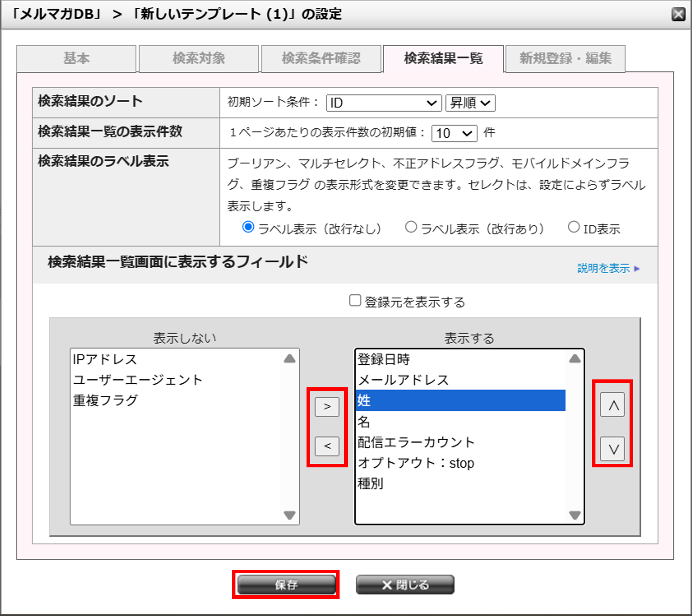Select ユーザーエージェント in 表示しない list
The height and width of the screenshot is (616, 692).
click(138, 380)
